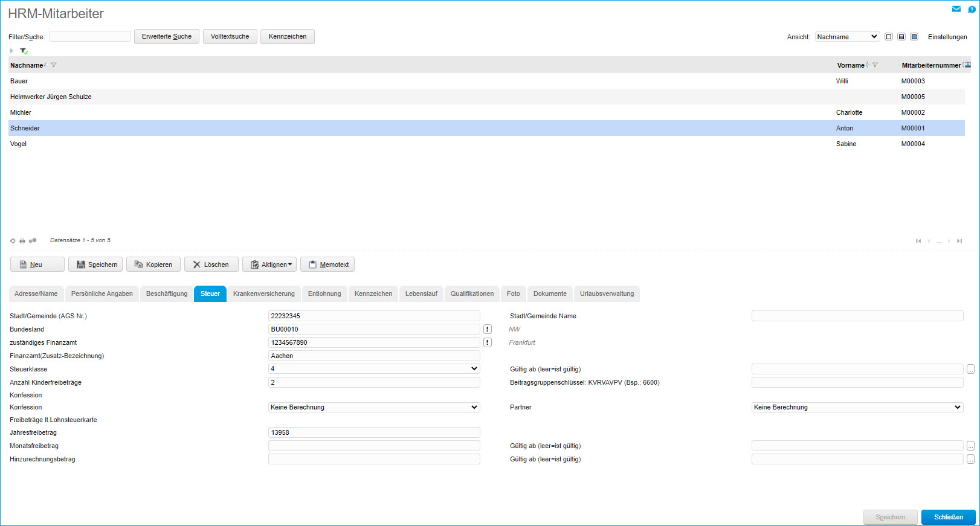Open date picker for Steuerklasse Gültig ab

(x=970, y=369)
